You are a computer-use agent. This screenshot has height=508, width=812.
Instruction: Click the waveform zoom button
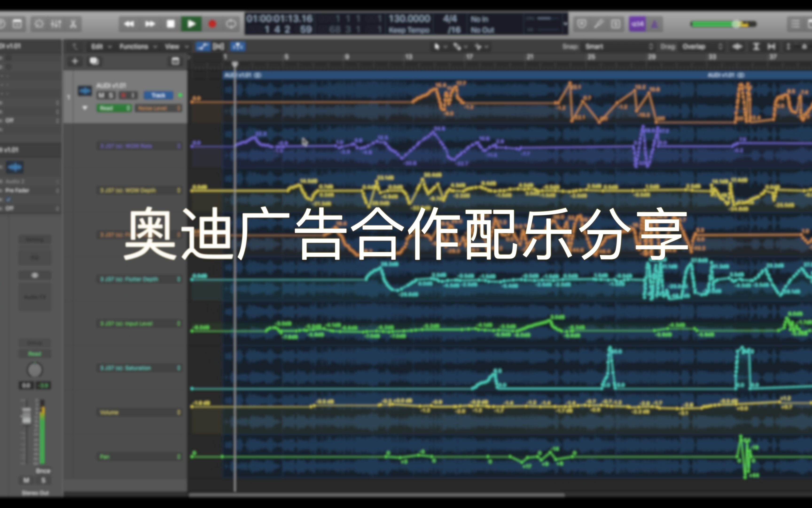tap(737, 47)
